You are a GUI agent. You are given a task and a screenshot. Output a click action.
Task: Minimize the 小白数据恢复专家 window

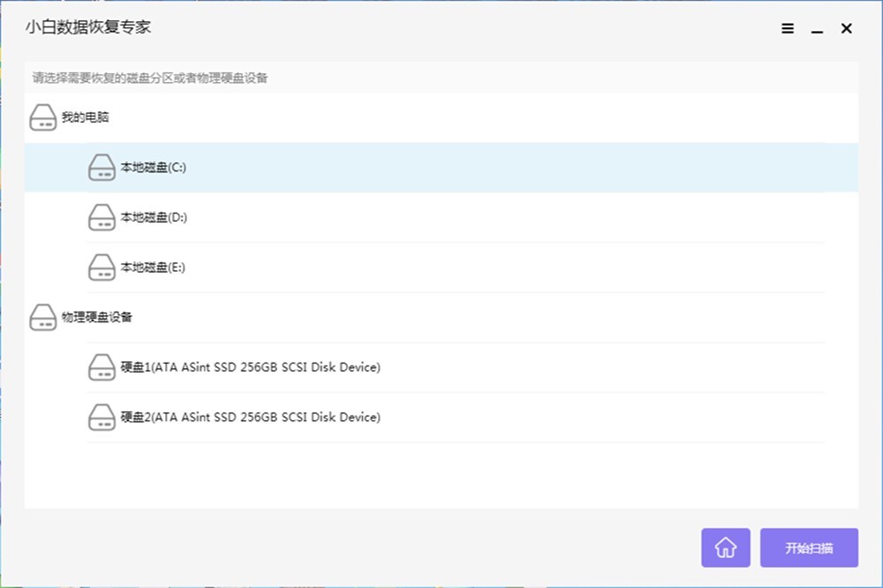click(x=817, y=29)
